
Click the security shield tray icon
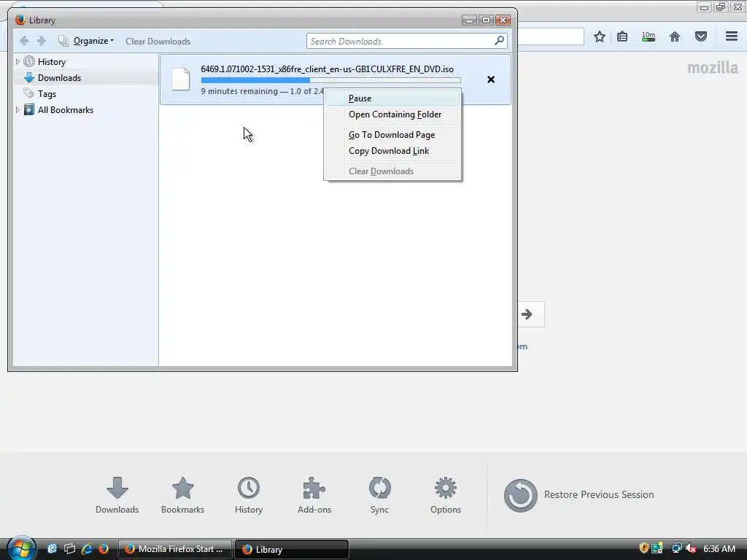click(643, 548)
